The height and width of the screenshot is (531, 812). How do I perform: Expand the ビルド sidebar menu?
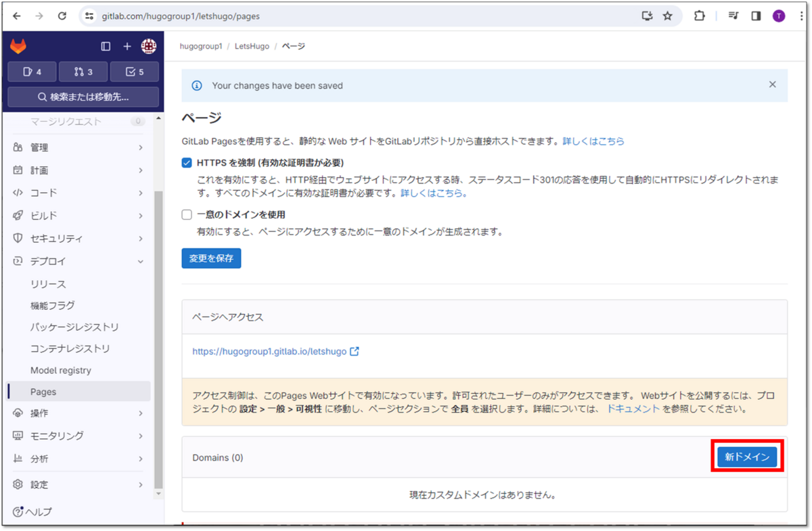coord(78,216)
